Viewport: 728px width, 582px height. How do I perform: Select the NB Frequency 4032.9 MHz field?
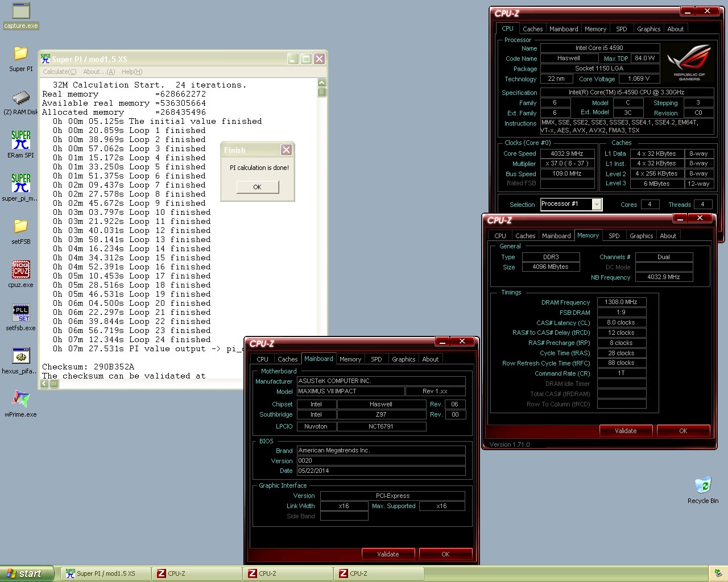(664, 277)
